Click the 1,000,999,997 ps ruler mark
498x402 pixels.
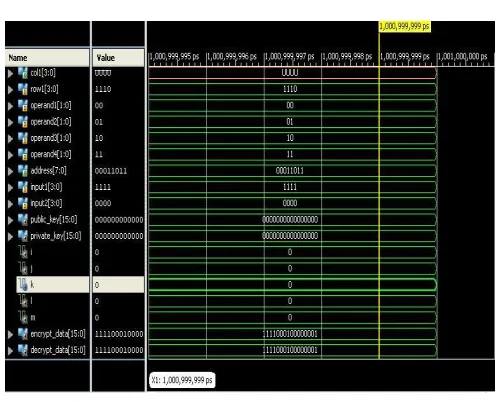289,57
